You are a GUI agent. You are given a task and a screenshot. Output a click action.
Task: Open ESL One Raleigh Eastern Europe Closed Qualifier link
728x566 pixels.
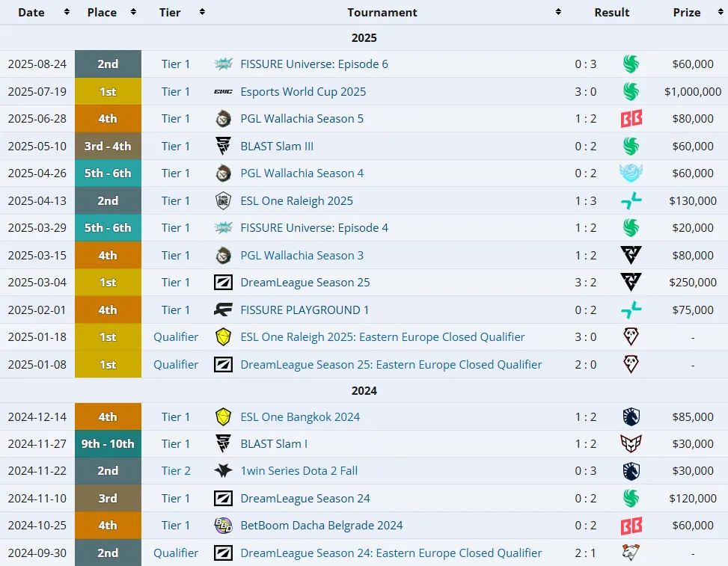pyautogui.click(x=382, y=337)
